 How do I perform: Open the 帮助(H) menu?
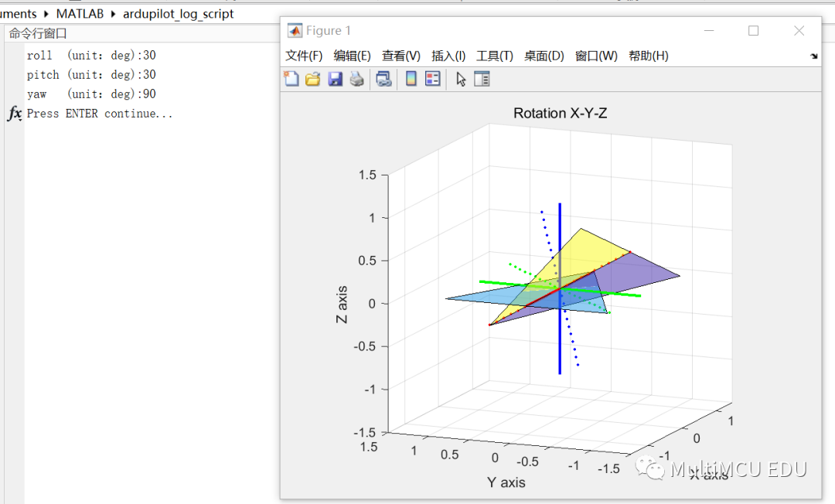coord(648,56)
